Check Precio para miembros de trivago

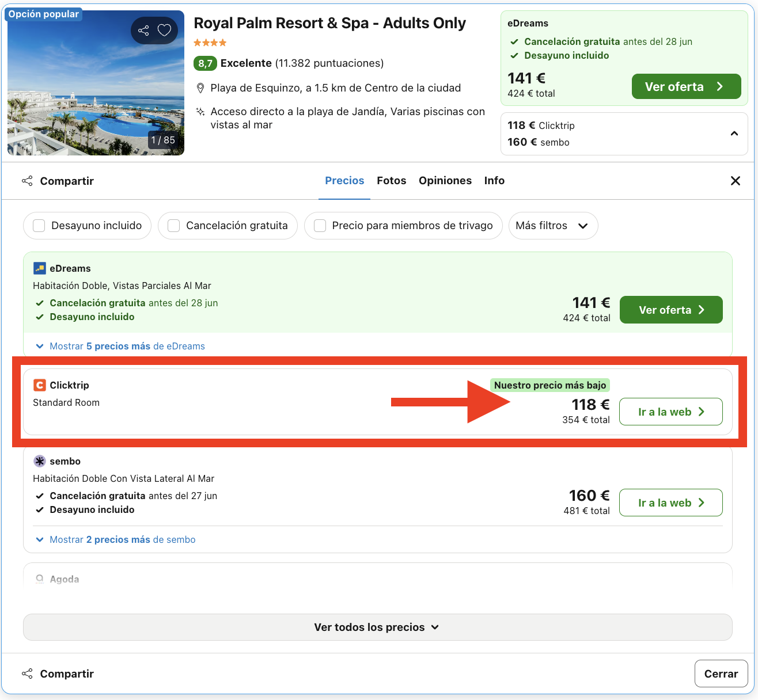pyautogui.click(x=320, y=226)
